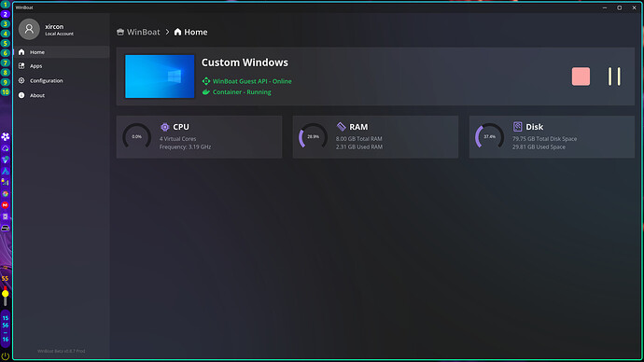
Task: Click the Apps grid icon in sidebar
Action: tap(21, 66)
